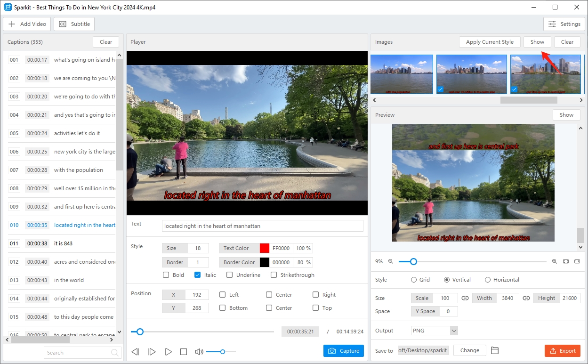Image resolution: width=588 pixels, height=364 pixels.
Task: Click Add Video in the toolbar
Action: coord(27,24)
